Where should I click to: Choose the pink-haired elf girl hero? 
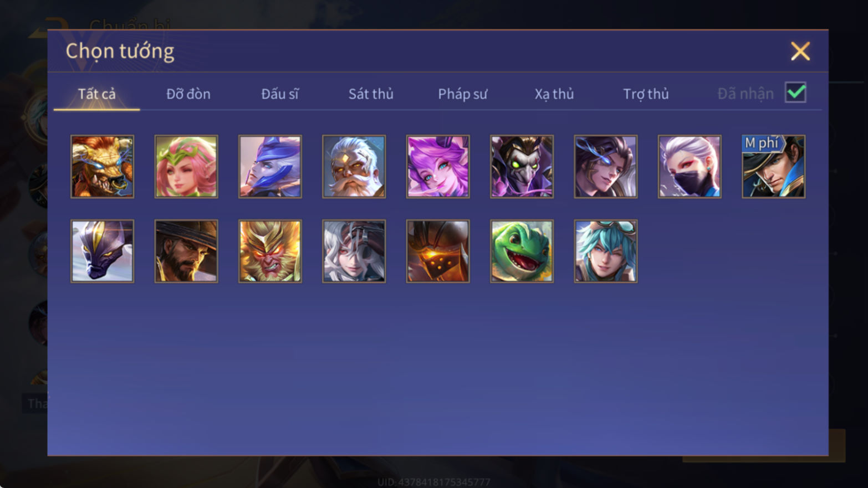(186, 167)
